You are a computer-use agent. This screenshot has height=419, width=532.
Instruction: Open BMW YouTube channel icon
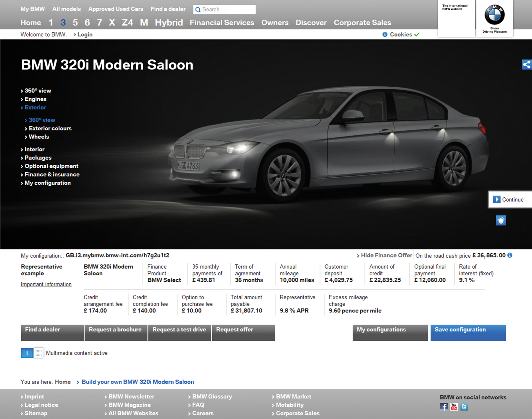[454, 406]
